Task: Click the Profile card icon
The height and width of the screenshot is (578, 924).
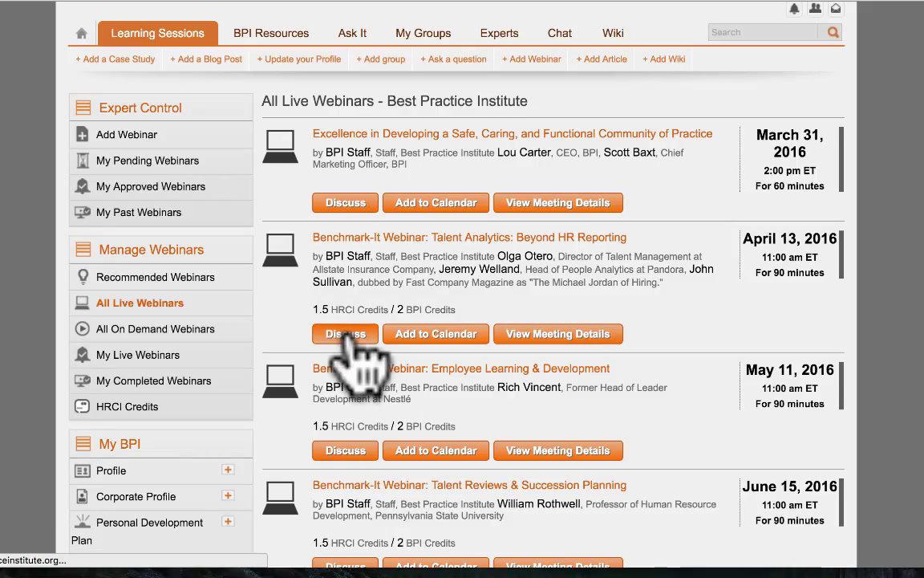Action: pos(83,470)
